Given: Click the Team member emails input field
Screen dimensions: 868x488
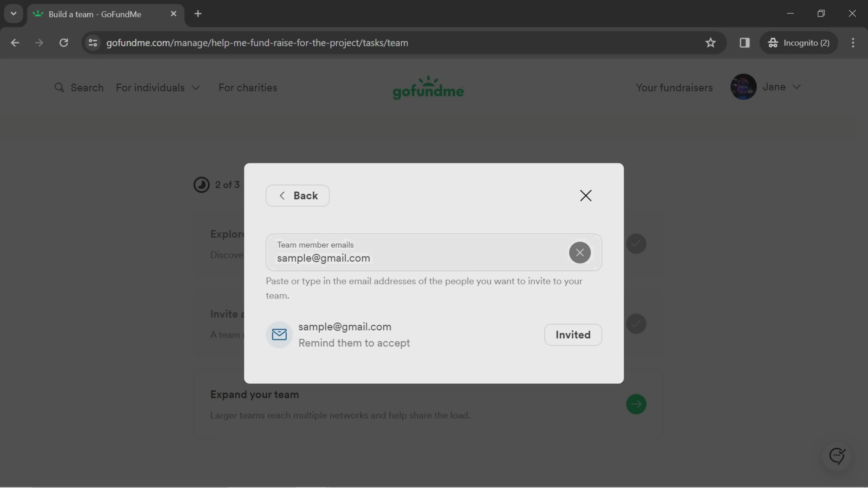Looking at the screenshot, I should [x=433, y=251].
